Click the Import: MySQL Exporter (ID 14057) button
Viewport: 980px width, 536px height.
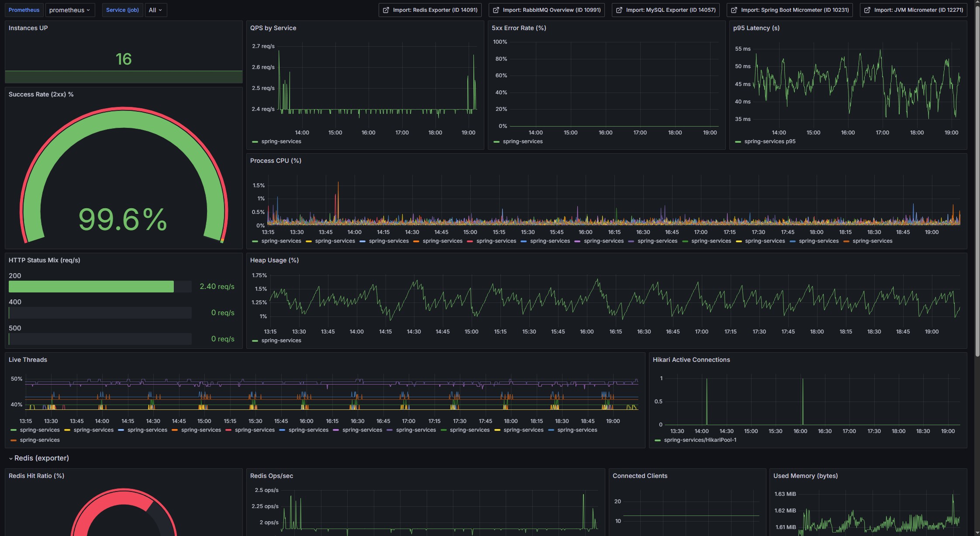666,9
